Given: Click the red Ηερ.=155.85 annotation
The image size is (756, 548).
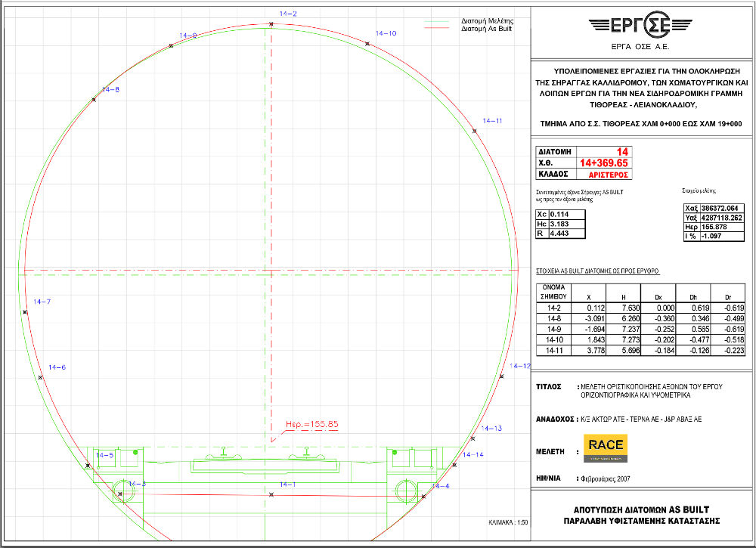Looking at the screenshot, I should coord(312,424).
